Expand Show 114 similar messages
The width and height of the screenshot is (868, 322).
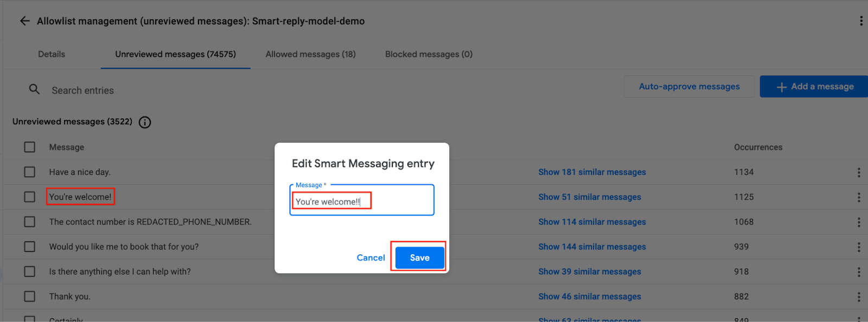pos(592,222)
